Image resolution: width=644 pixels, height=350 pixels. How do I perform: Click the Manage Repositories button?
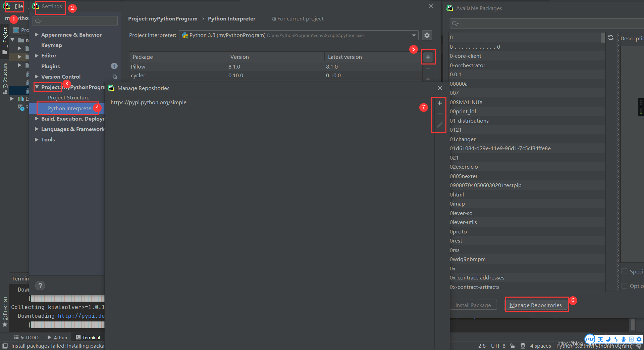[x=536, y=305]
